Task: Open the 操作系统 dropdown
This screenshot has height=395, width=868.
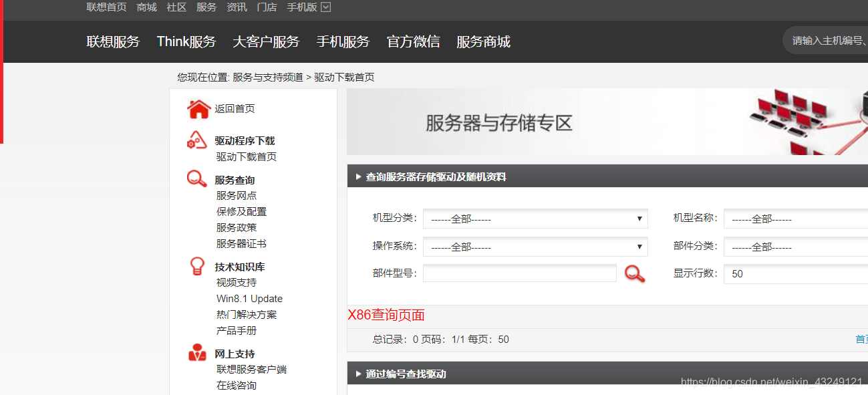Action: click(x=535, y=247)
